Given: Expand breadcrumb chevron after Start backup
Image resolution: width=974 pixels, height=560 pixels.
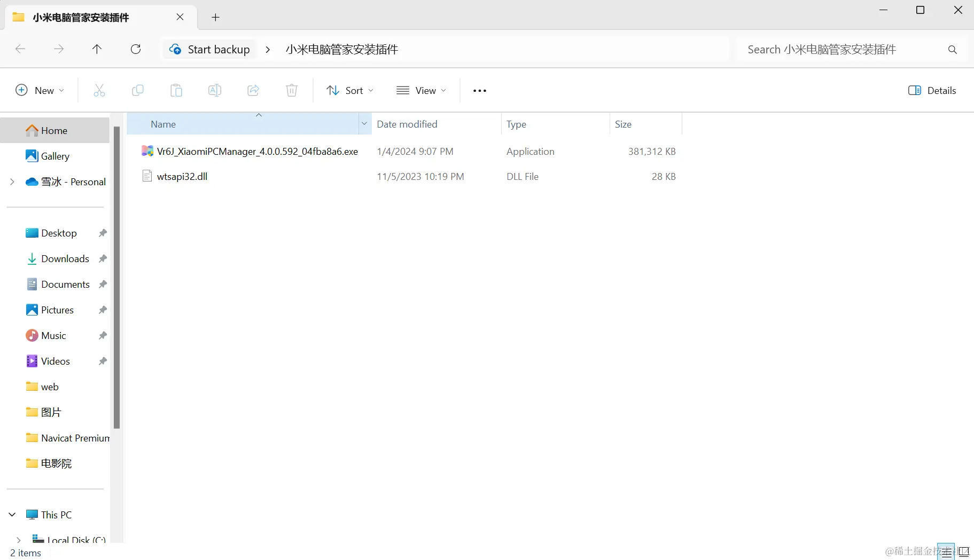Looking at the screenshot, I should [x=268, y=50].
